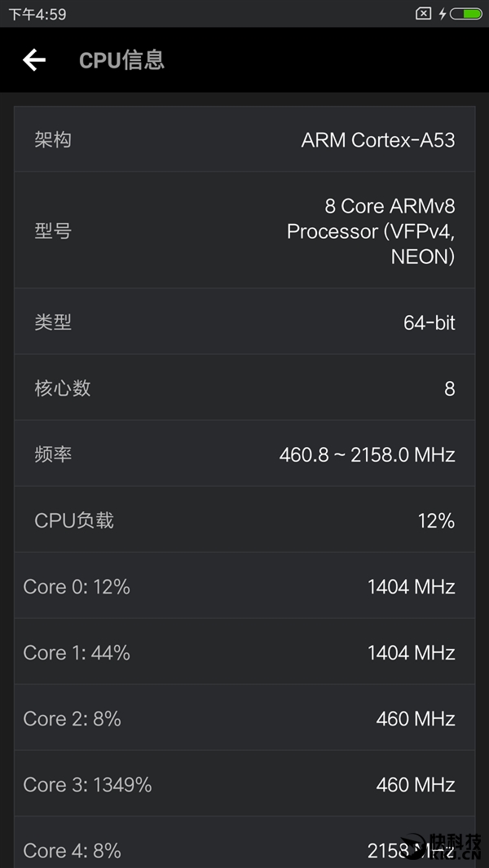Tap the ARM Cortex-A53 value
The height and width of the screenshot is (868, 489).
[x=376, y=139]
